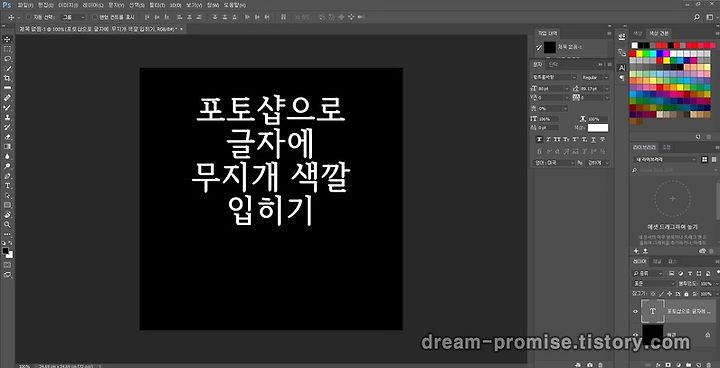This screenshot has height=368, width=720.
Task: Select the Gradient tool
Action: click(x=7, y=147)
